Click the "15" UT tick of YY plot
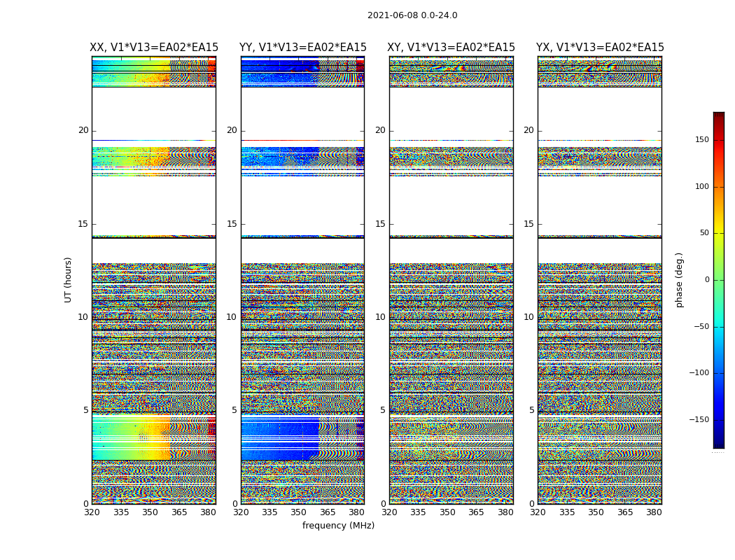The image size is (735, 560). pyautogui.click(x=232, y=224)
